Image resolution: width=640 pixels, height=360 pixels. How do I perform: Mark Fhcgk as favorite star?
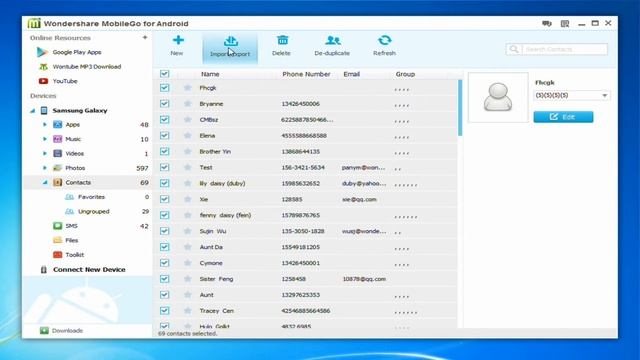(188, 88)
